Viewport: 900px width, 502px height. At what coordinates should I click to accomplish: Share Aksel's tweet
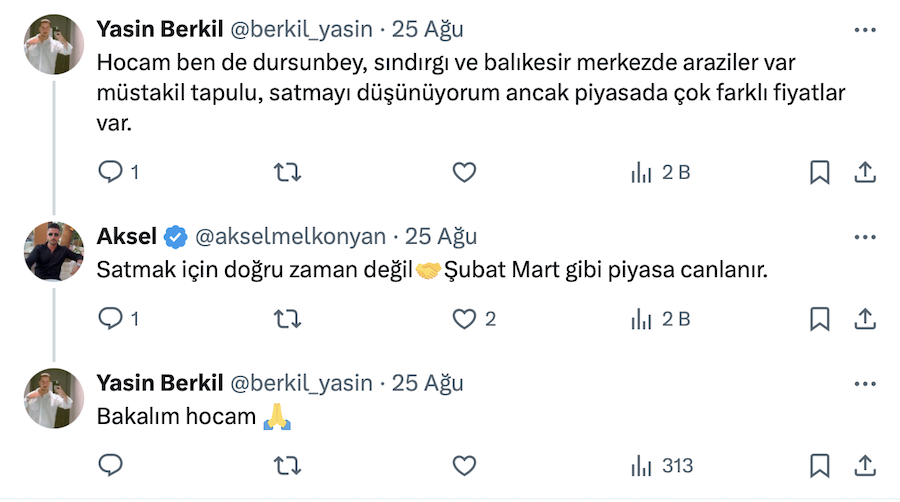[865, 319]
